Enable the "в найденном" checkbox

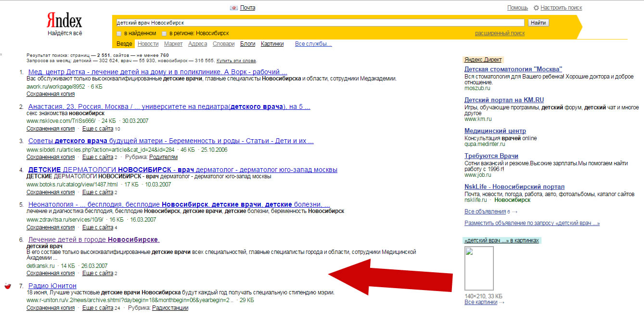coord(119,33)
